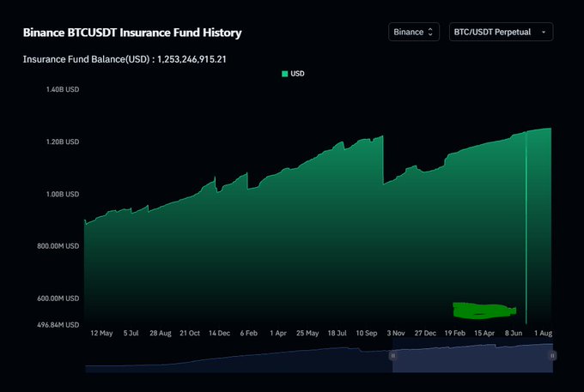Click the 6 Feb date label

[x=248, y=333]
